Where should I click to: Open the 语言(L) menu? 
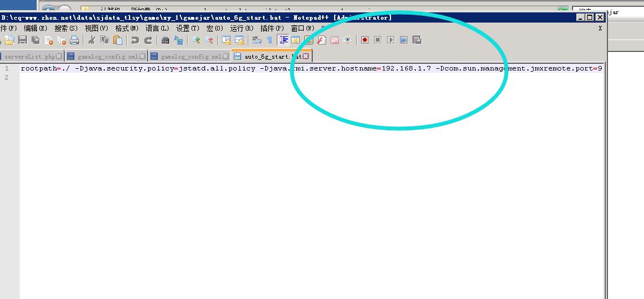(x=157, y=28)
